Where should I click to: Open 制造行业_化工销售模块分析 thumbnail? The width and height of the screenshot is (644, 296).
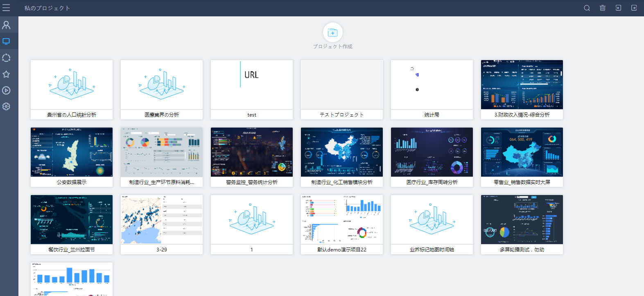(x=342, y=152)
